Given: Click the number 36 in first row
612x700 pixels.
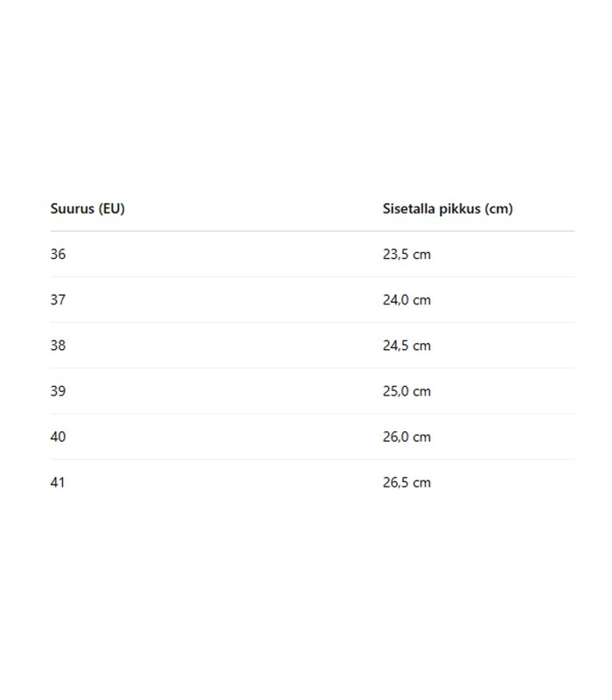Looking at the screenshot, I should [58, 254].
